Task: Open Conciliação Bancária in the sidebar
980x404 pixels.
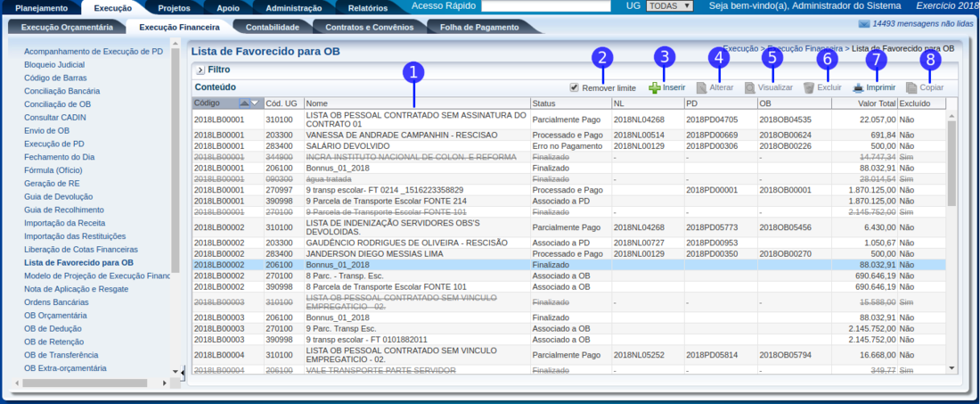Action: coord(61,91)
